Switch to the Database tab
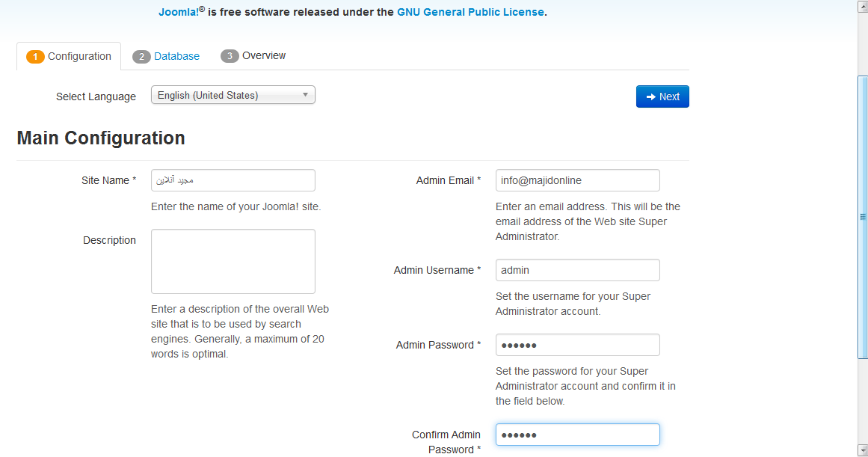Screen dimensions: 868x457 176,56
